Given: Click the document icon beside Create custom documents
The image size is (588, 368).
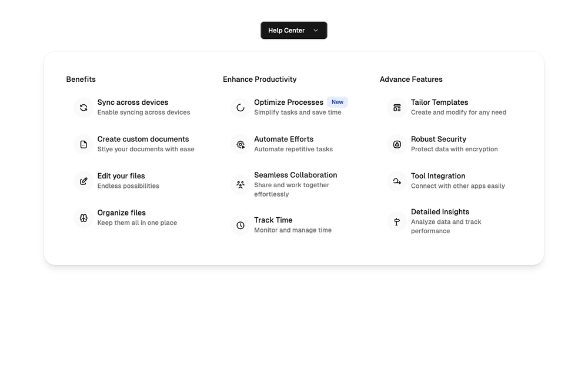Looking at the screenshot, I should 83,145.
